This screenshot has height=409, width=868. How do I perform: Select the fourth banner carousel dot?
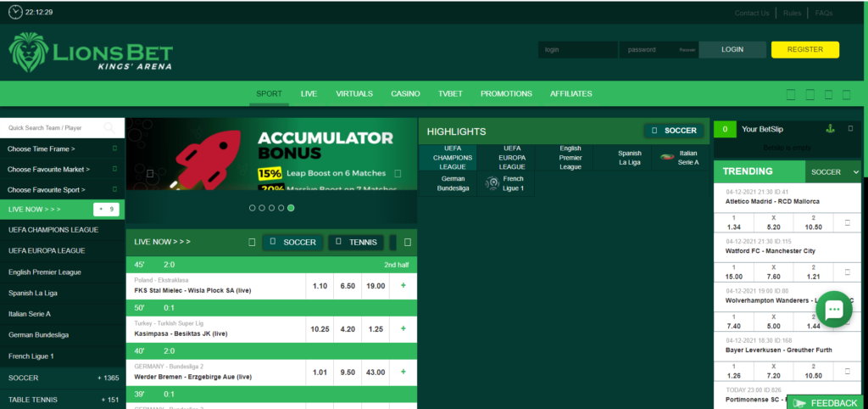point(281,208)
